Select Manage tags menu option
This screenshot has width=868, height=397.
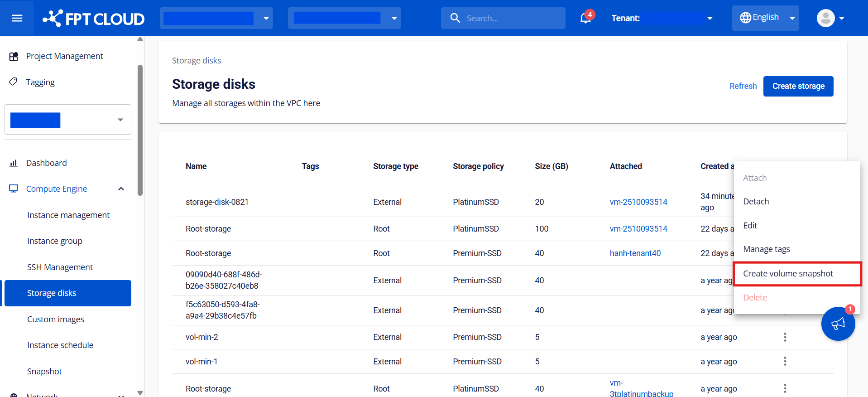[x=766, y=249]
